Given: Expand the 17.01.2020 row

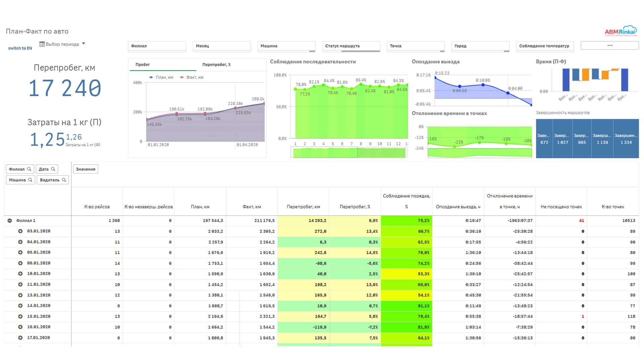Looking at the screenshot, I should pos(20,338).
